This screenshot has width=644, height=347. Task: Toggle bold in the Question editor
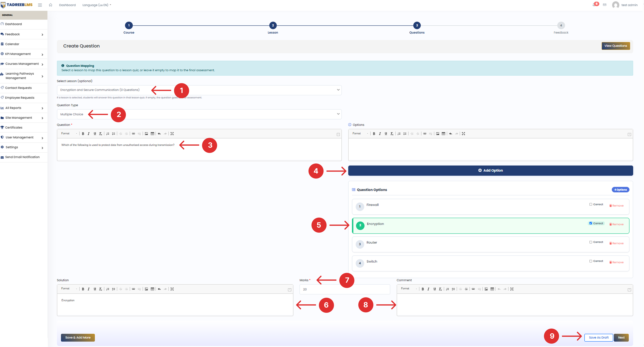point(83,134)
